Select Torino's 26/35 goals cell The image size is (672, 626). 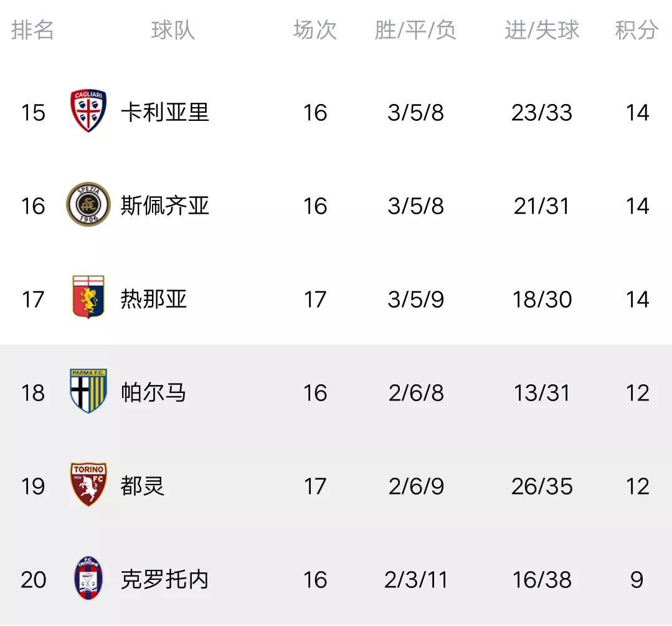[x=542, y=486]
